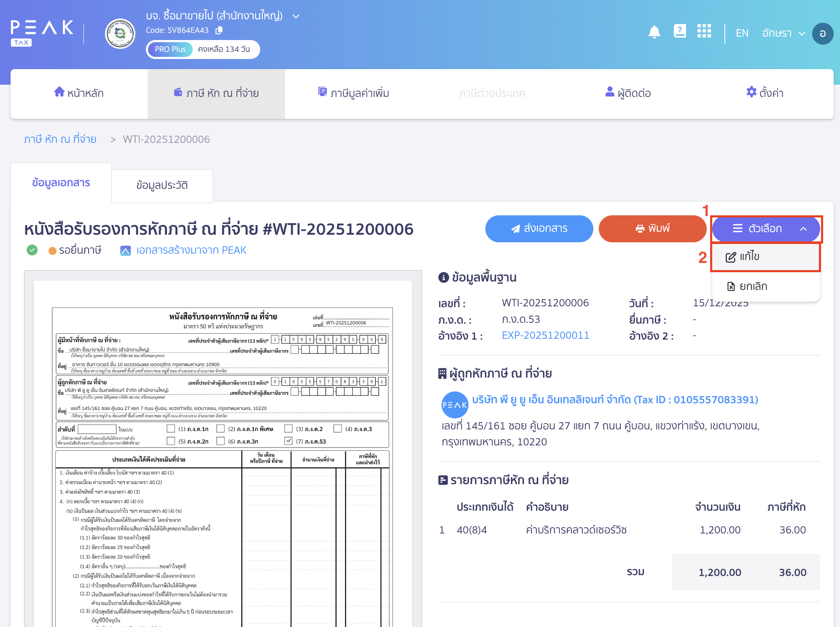Expand the company name dropdown arrow
Viewport: 840px width, 627px height.
tap(296, 16)
